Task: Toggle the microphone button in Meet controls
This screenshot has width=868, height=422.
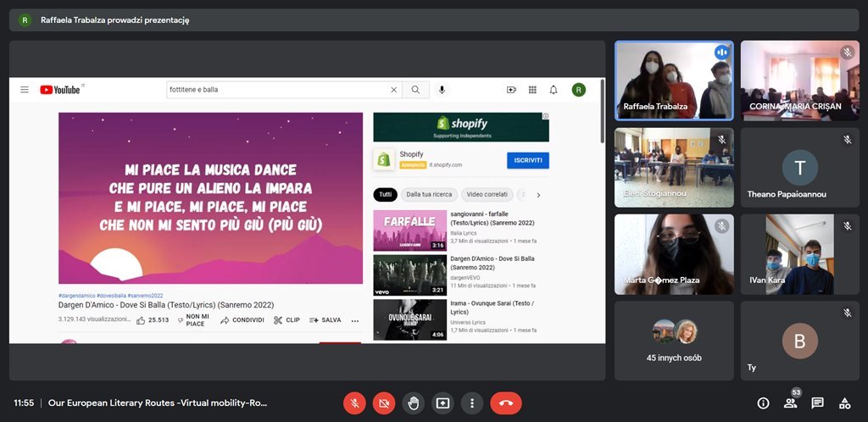Action: [x=355, y=403]
